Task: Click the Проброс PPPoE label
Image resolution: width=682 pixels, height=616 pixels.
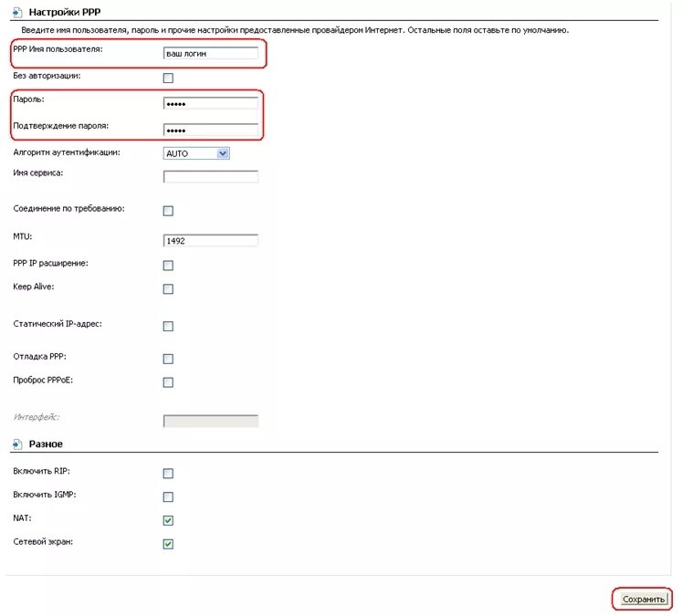Action: (x=43, y=380)
